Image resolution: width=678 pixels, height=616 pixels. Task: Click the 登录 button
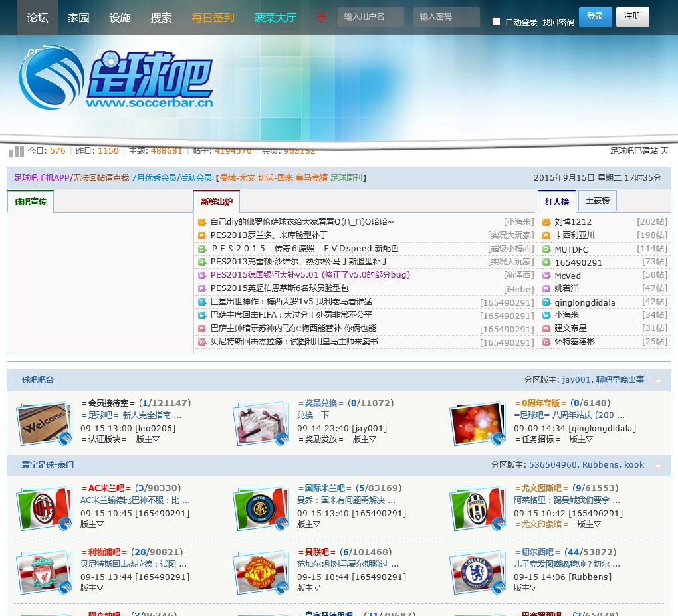point(595,17)
